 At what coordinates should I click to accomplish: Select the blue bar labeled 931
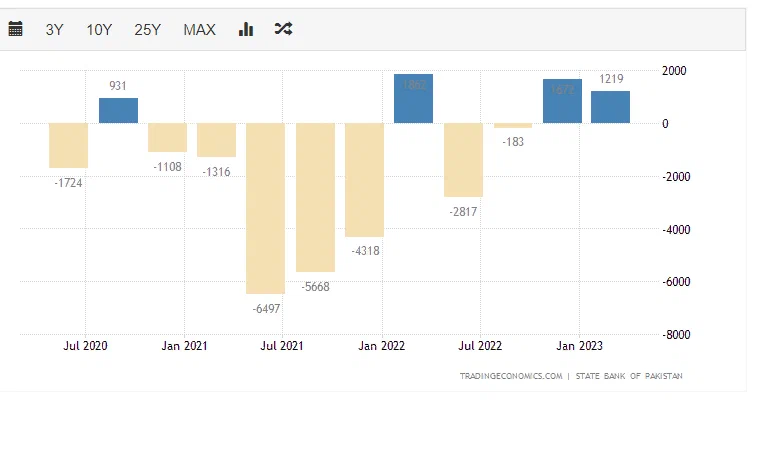tap(118, 111)
